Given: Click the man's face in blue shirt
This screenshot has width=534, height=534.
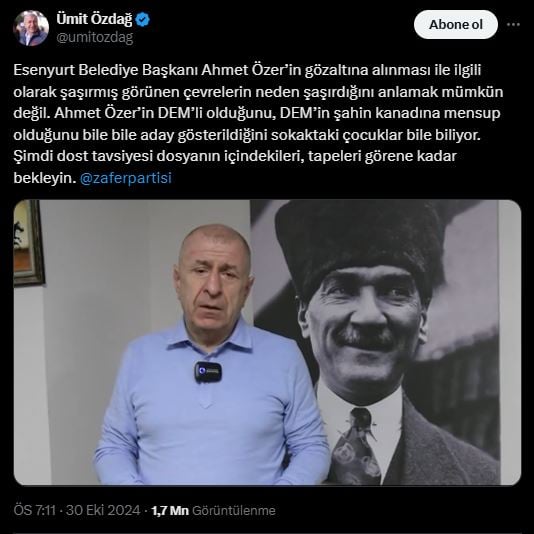Looking at the screenshot, I should [215, 279].
